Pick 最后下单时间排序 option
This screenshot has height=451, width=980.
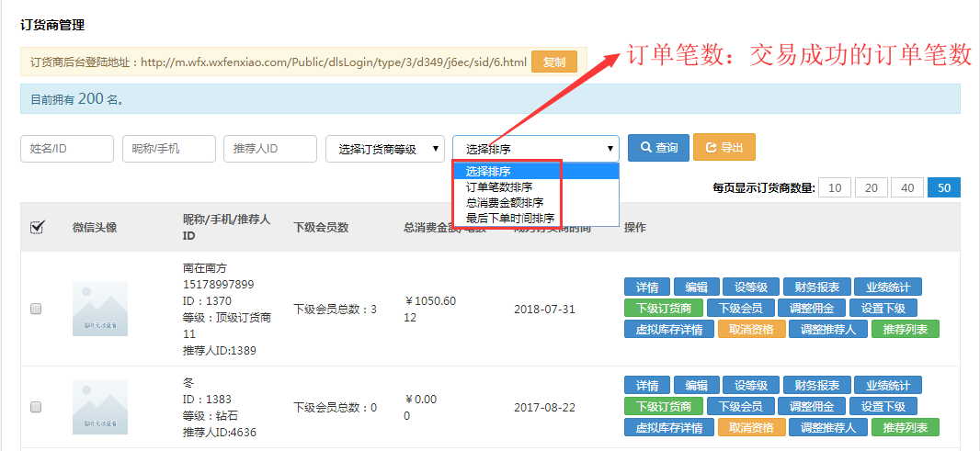[509, 218]
